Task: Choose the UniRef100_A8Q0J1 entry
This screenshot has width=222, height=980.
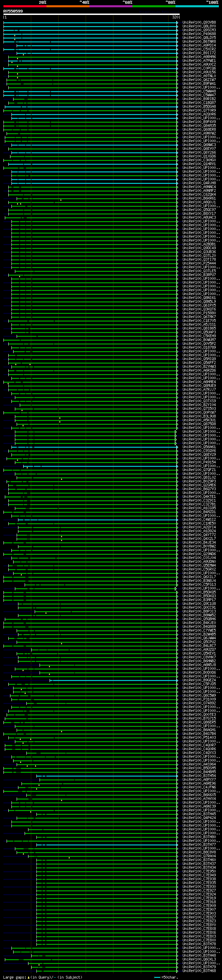Action: click(199, 202)
